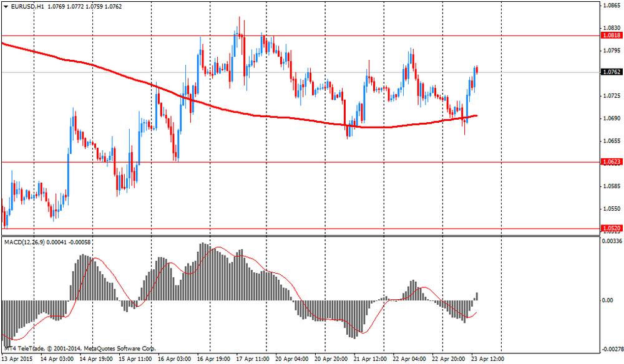Click the 14 Apr 19:00 time label
Screen dimensions: 624x364
95,359
